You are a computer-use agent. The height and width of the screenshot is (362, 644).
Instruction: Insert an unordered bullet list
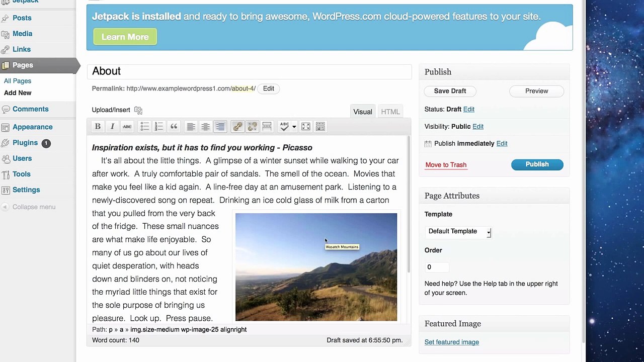[144, 127]
